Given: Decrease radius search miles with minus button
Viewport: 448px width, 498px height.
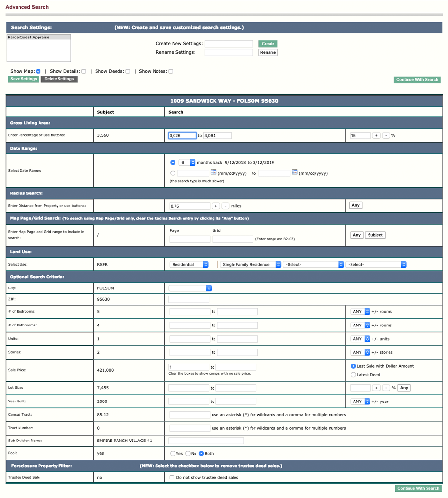Looking at the screenshot, I should pos(225,206).
